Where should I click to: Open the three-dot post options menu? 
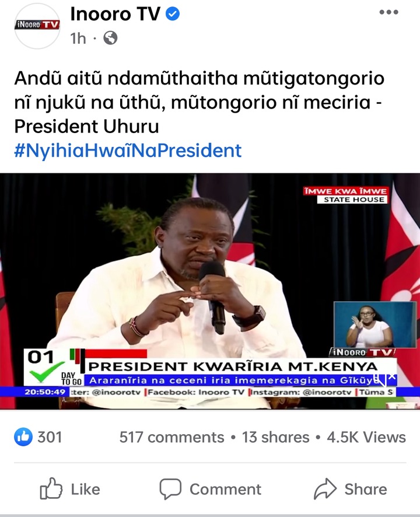[388, 12]
